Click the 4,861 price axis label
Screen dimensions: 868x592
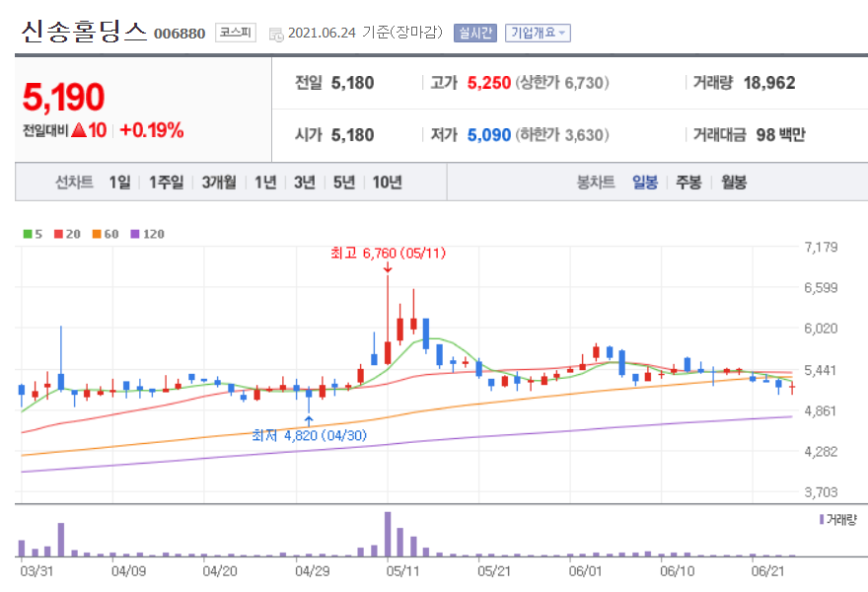click(x=821, y=410)
